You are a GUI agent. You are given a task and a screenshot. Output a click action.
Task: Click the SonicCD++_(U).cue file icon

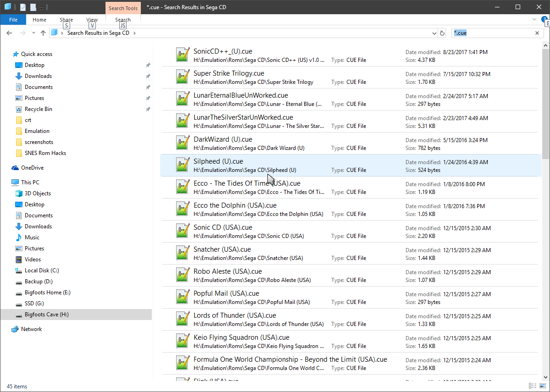pos(183,55)
